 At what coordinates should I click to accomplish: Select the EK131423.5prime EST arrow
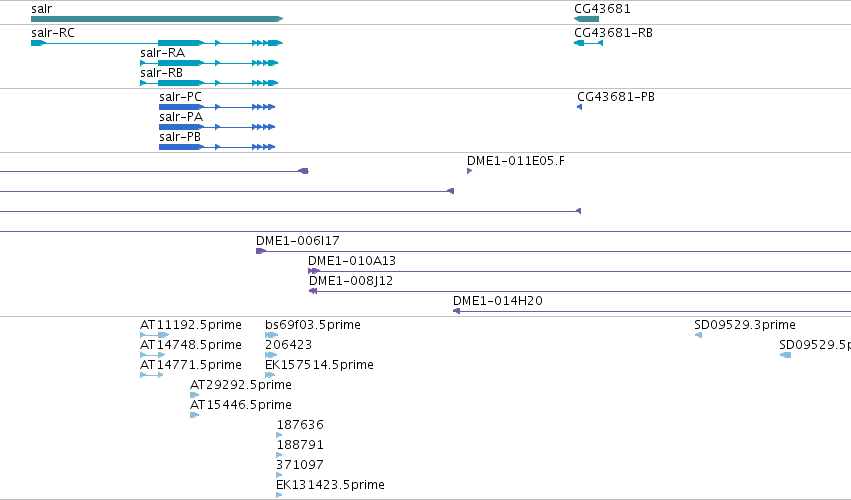pyautogui.click(x=280, y=495)
